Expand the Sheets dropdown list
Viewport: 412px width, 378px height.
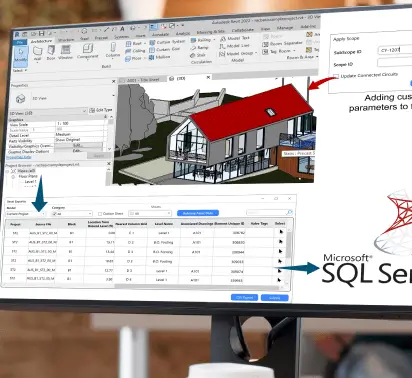(x=150, y=213)
